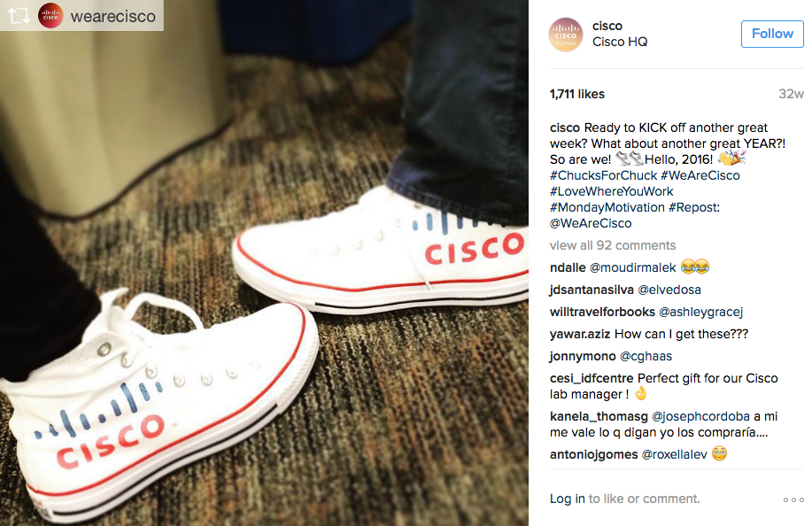Follow the cisco account
This screenshot has width=812, height=526.
772,34
